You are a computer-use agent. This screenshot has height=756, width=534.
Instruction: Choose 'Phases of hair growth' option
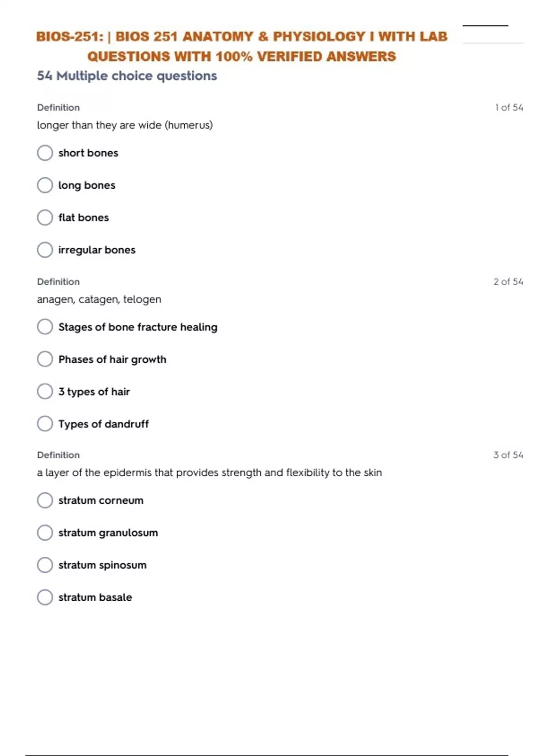pos(45,359)
